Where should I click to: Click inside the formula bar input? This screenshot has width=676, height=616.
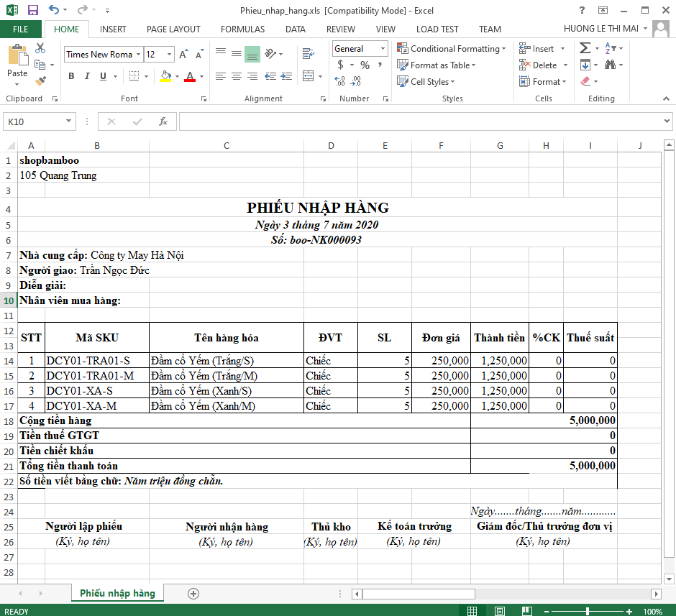point(421,121)
